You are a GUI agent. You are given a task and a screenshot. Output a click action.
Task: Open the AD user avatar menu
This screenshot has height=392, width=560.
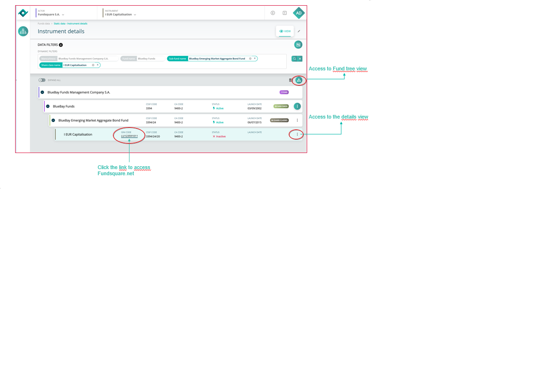tap(299, 13)
